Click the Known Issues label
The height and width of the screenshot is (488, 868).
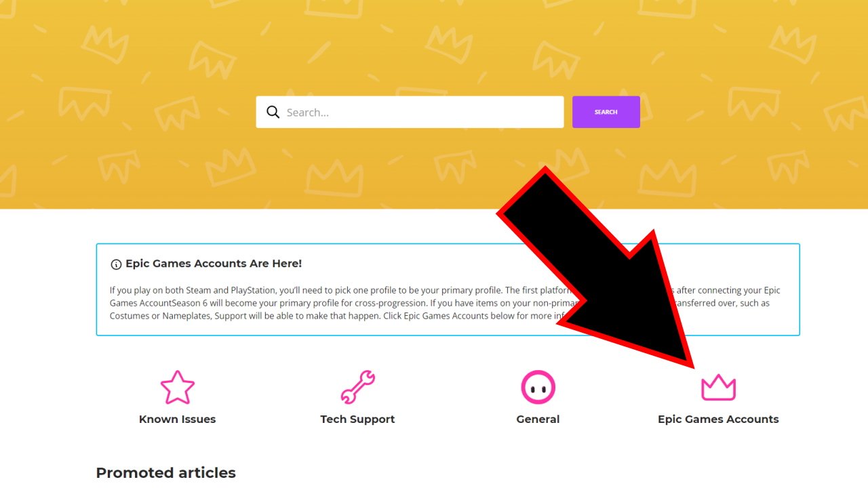coord(177,419)
